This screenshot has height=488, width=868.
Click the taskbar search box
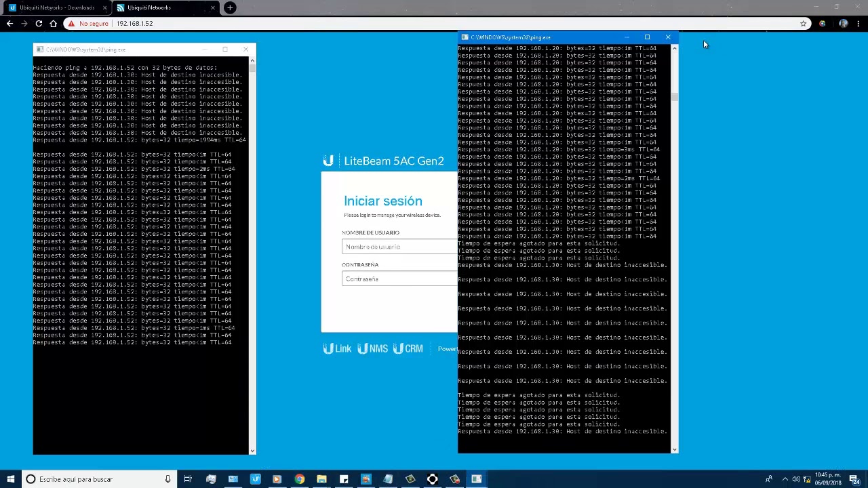(x=98, y=479)
